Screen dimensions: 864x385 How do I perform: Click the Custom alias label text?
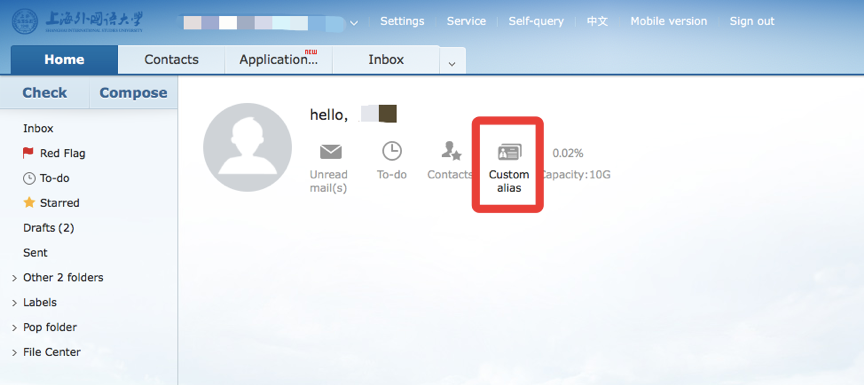click(509, 181)
